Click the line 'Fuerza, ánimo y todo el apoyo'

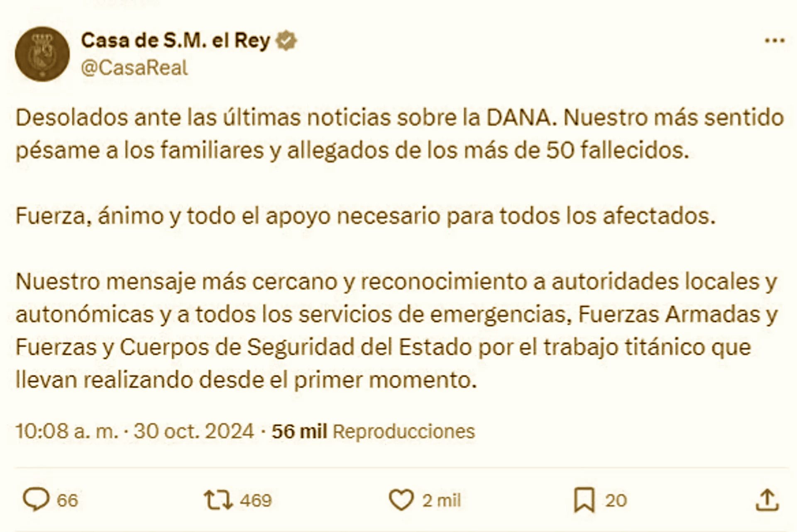point(366,216)
